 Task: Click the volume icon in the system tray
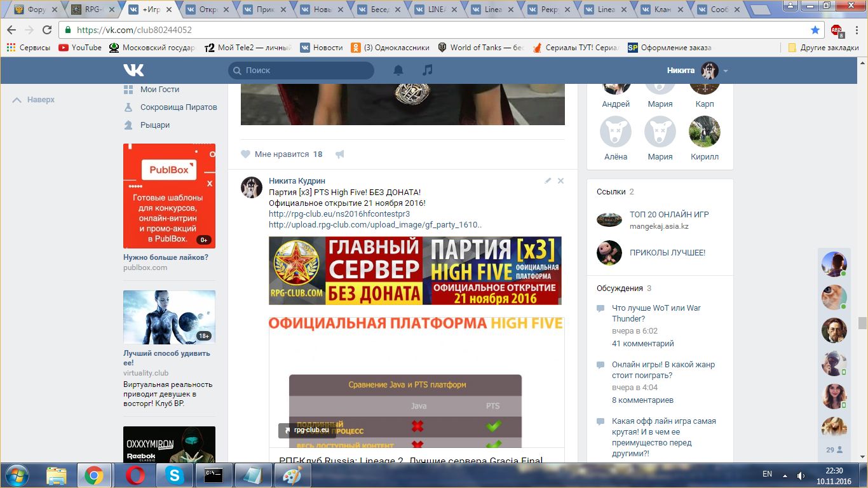(801, 475)
